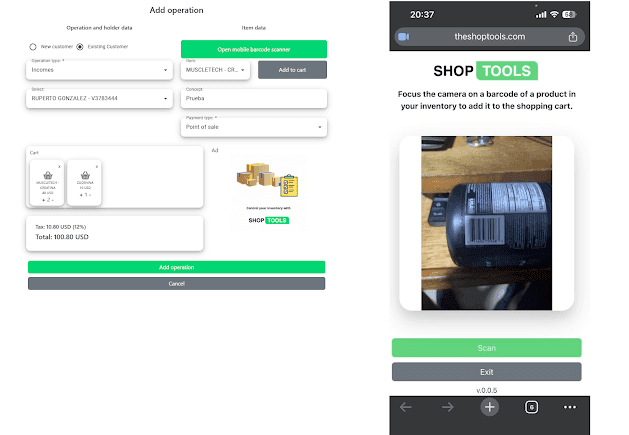Open the Payment type dropdown Point of sale
The image size is (629, 435).
click(x=254, y=127)
